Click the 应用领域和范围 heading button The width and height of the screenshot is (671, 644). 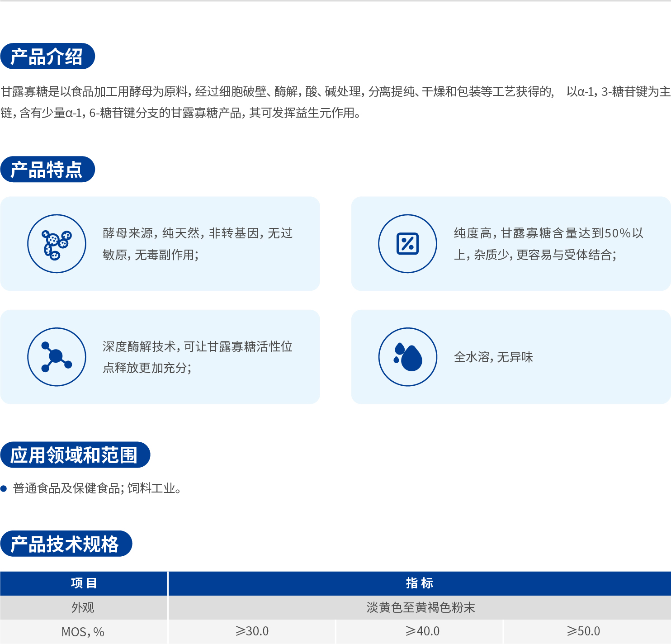75,455
